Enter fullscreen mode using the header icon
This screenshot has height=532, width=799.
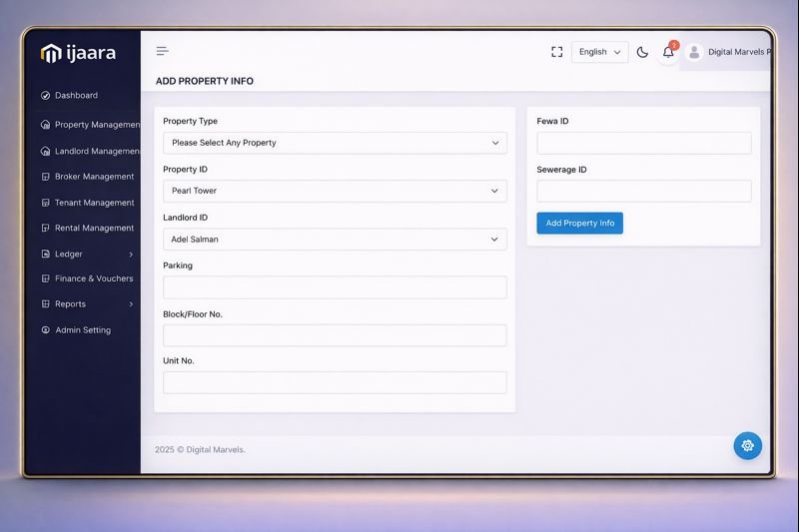click(x=557, y=52)
